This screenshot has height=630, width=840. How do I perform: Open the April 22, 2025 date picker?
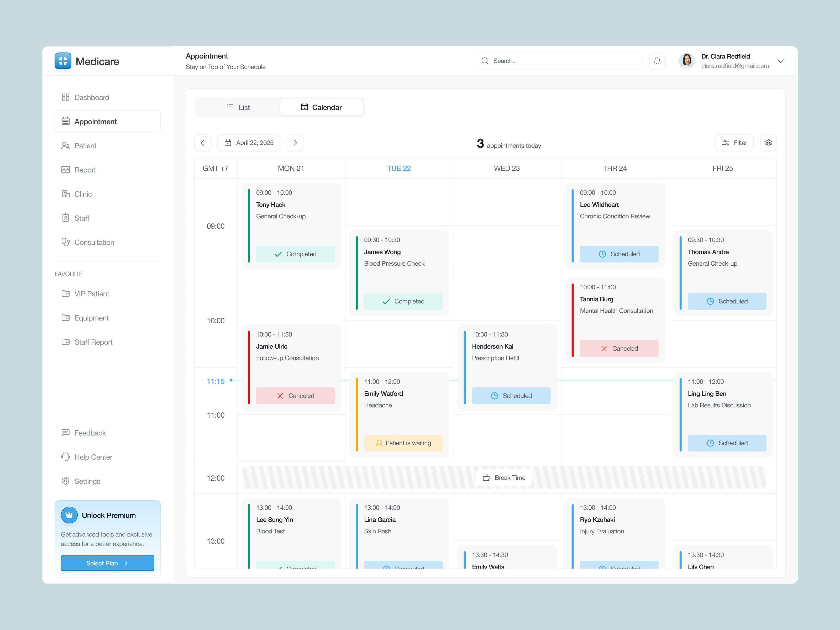pyautogui.click(x=249, y=143)
